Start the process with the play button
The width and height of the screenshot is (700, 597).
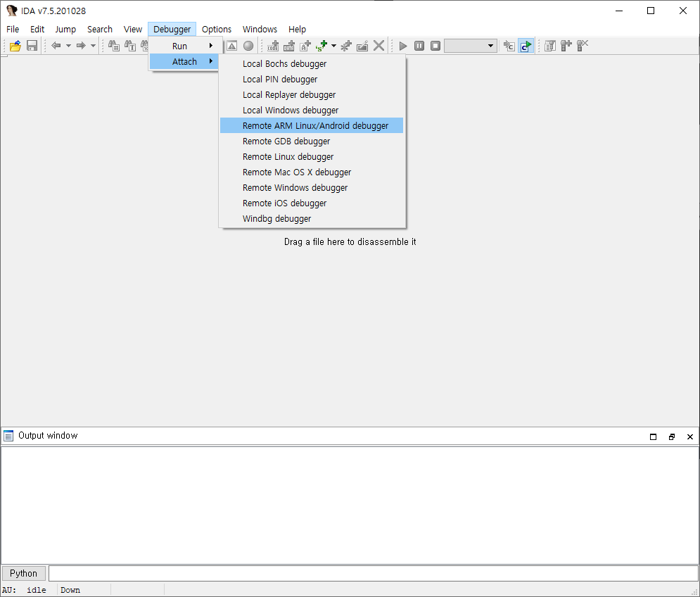click(402, 46)
